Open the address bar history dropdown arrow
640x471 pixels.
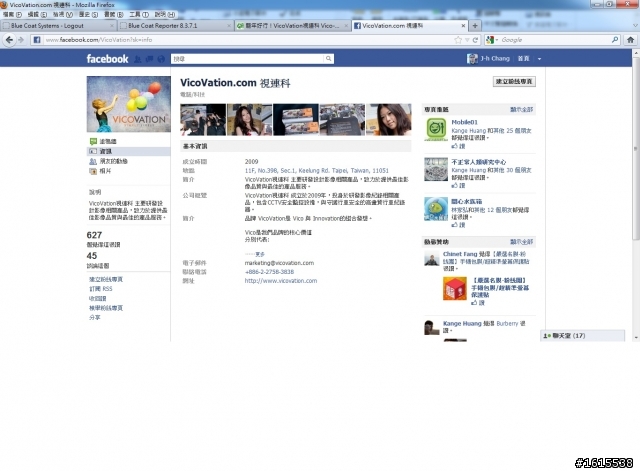(467, 40)
